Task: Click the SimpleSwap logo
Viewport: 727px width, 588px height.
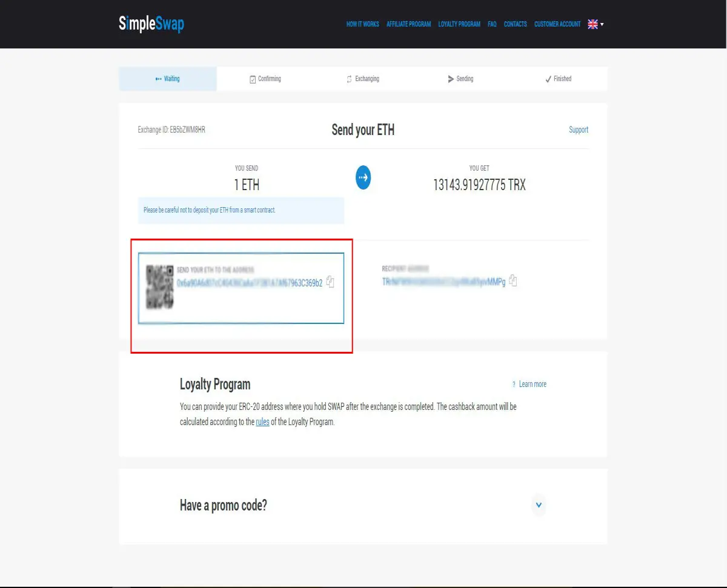Action: 151,24
